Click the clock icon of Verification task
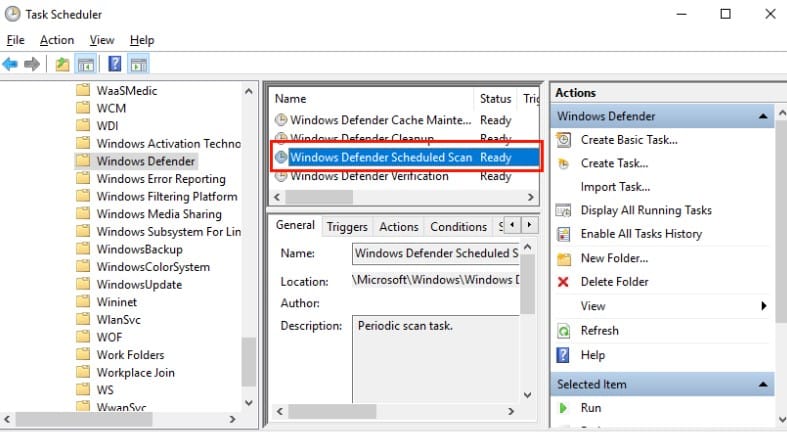The image size is (787, 432). [281, 176]
